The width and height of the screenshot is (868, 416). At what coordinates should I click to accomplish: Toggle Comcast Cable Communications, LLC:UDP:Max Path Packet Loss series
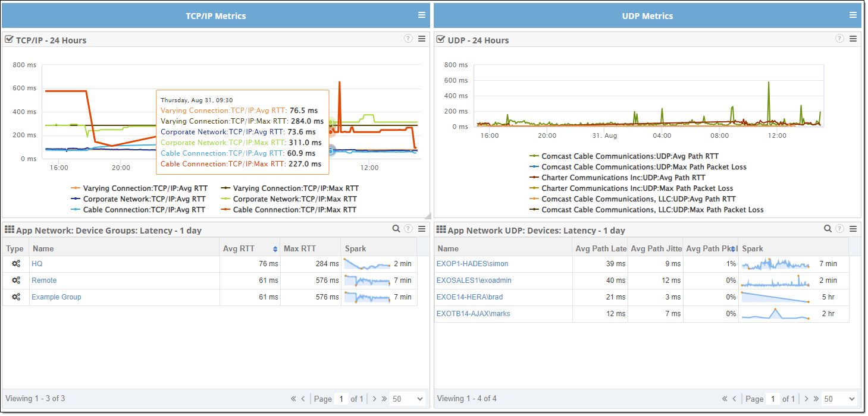[647, 210]
